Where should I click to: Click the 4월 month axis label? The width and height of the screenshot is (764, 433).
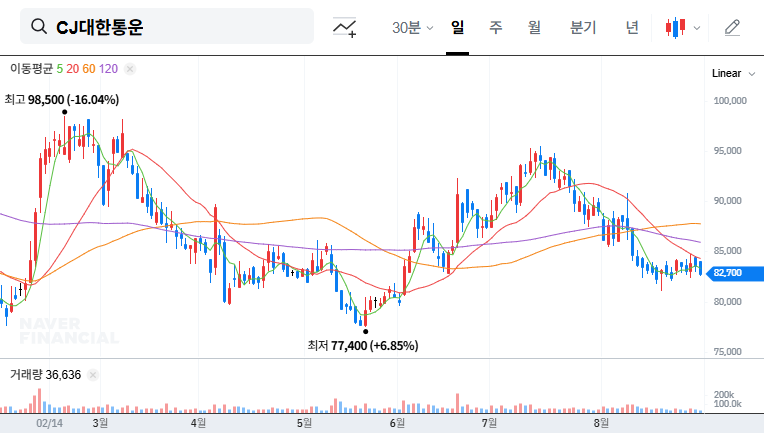point(198,423)
